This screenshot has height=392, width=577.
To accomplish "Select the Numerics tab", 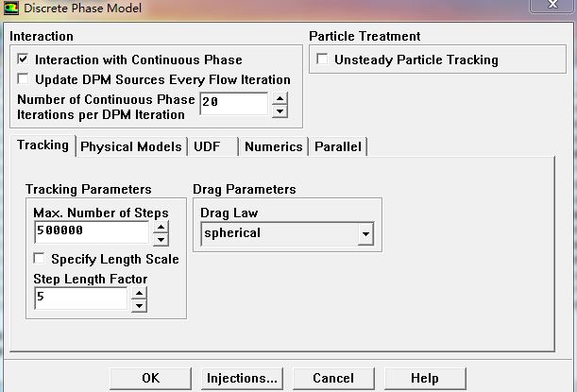I will [273, 146].
